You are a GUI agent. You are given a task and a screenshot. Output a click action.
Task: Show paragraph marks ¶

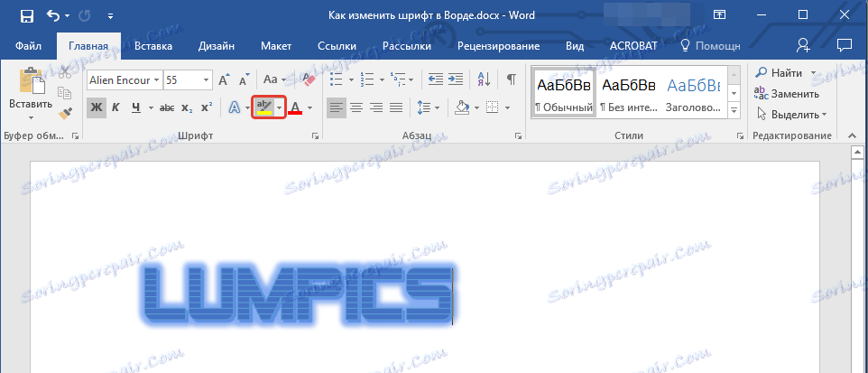coord(512,79)
